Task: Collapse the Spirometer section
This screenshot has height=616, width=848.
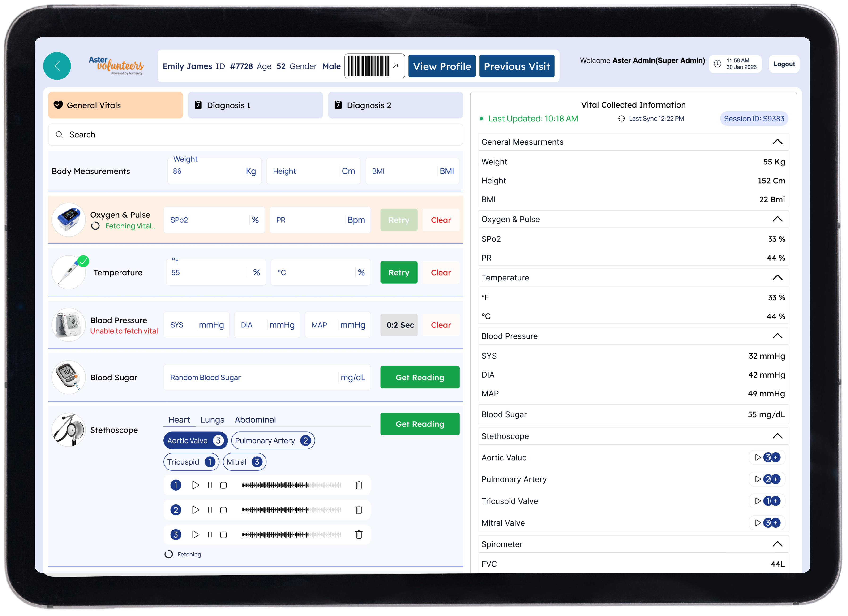Action: click(777, 544)
